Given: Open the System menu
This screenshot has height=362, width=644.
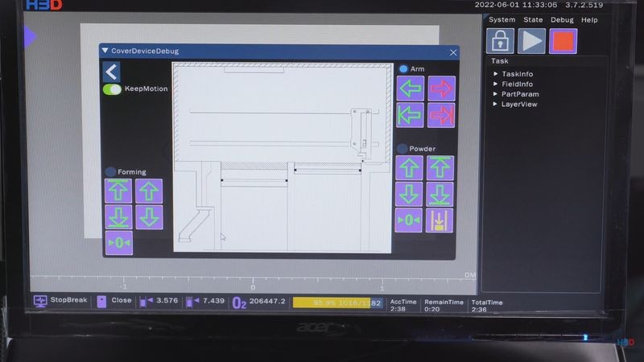Looking at the screenshot, I should click(502, 19).
